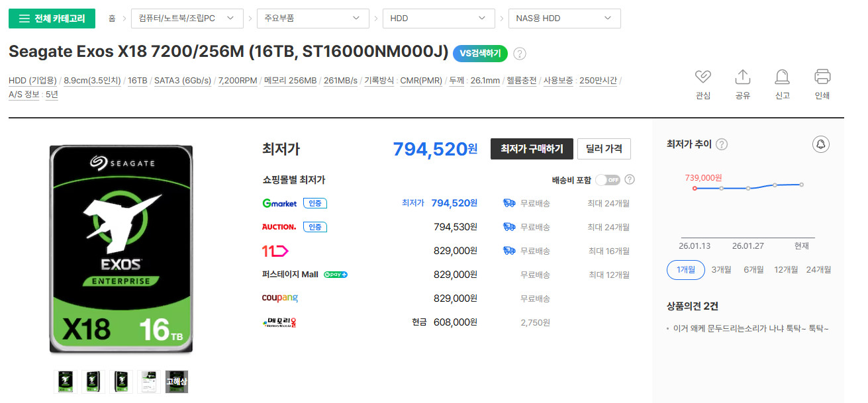View 딜러 가격 prices
Viewport: 868px width, 403px height.
click(603, 149)
